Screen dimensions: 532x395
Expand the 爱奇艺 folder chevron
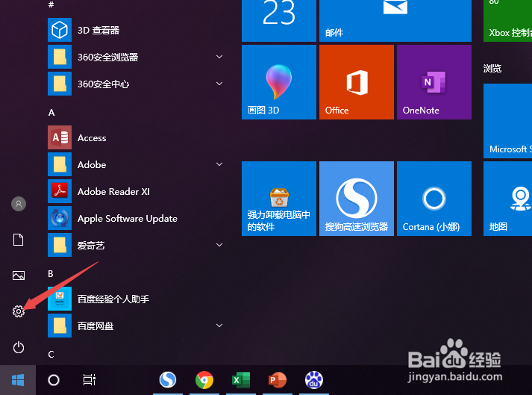(219, 245)
